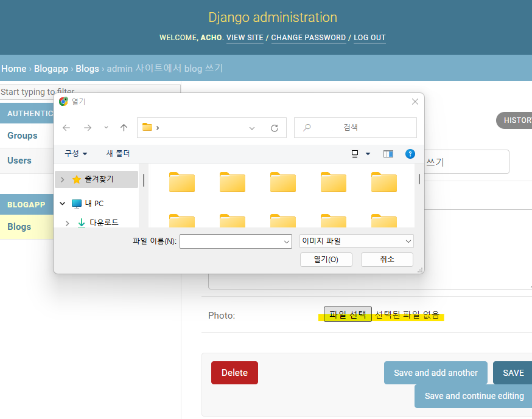
Task: Select 즐겨찾기 in navigation pane
Action: [x=96, y=179]
